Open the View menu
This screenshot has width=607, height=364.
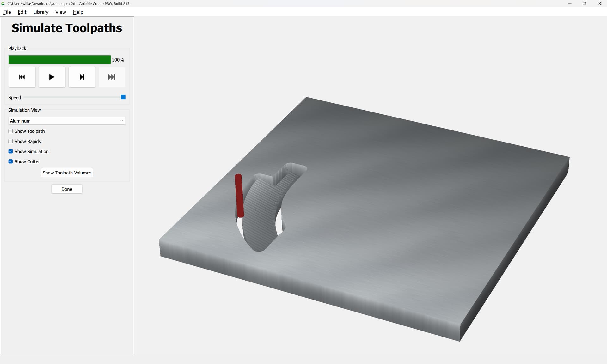pyautogui.click(x=60, y=12)
